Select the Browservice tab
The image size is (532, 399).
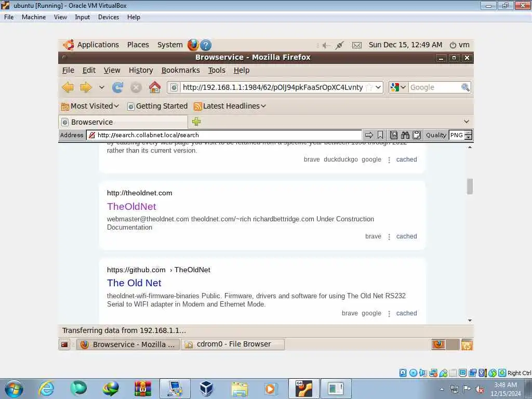click(x=123, y=122)
